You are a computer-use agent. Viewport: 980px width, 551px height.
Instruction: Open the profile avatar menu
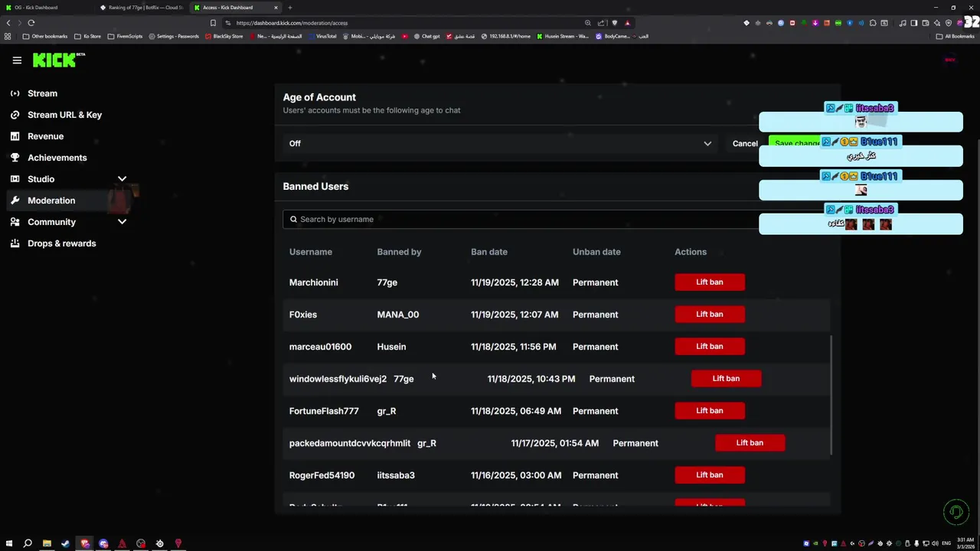950,60
